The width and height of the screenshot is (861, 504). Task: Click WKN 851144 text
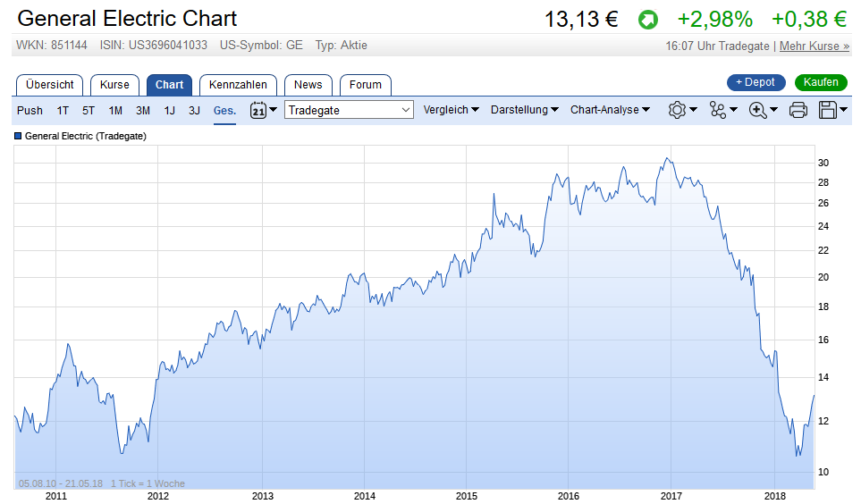(52, 45)
